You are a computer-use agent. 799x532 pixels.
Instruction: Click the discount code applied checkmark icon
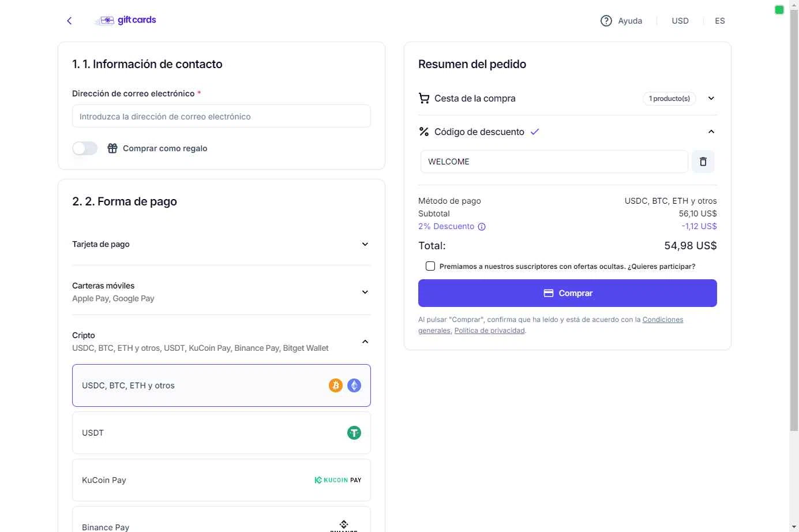(x=535, y=132)
